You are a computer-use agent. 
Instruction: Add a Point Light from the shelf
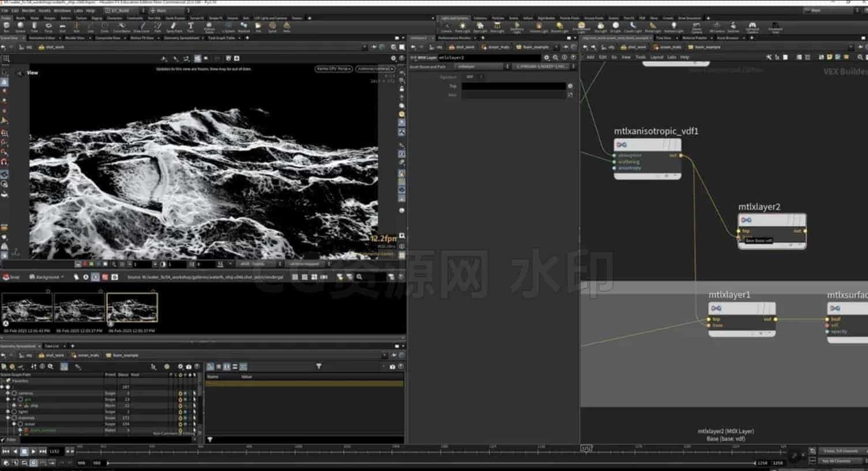click(x=463, y=27)
